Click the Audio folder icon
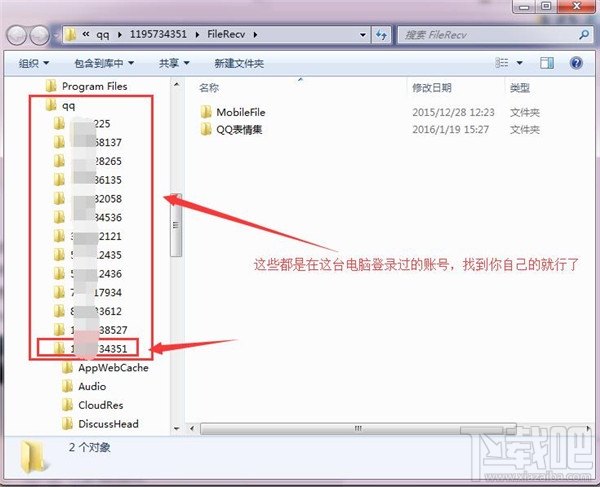Image resolution: width=600 pixels, height=487 pixels. pos(67,386)
